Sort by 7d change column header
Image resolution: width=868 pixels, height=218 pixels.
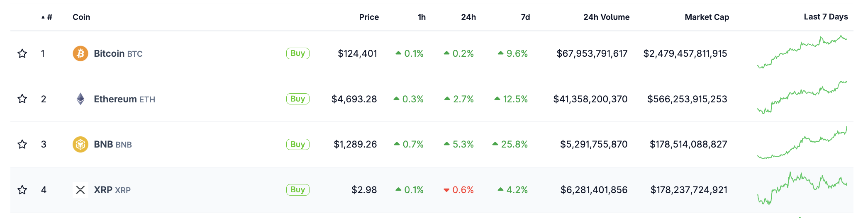tap(525, 17)
